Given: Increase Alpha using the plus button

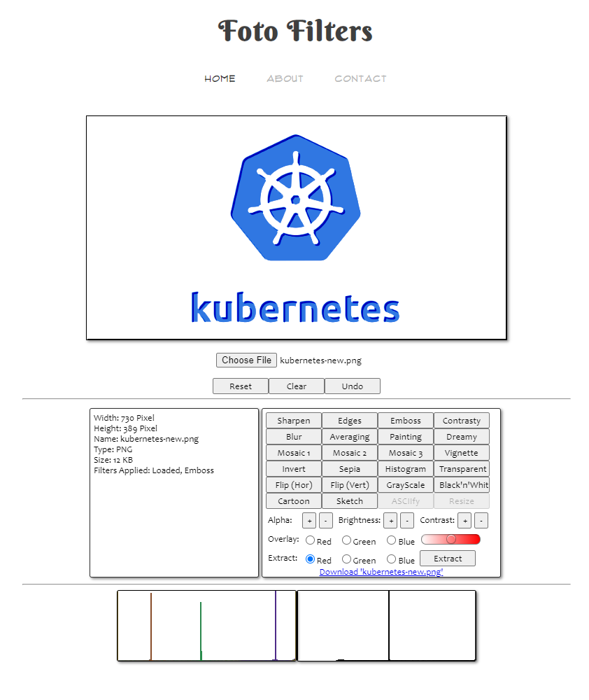Looking at the screenshot, I should click(308, 520).
